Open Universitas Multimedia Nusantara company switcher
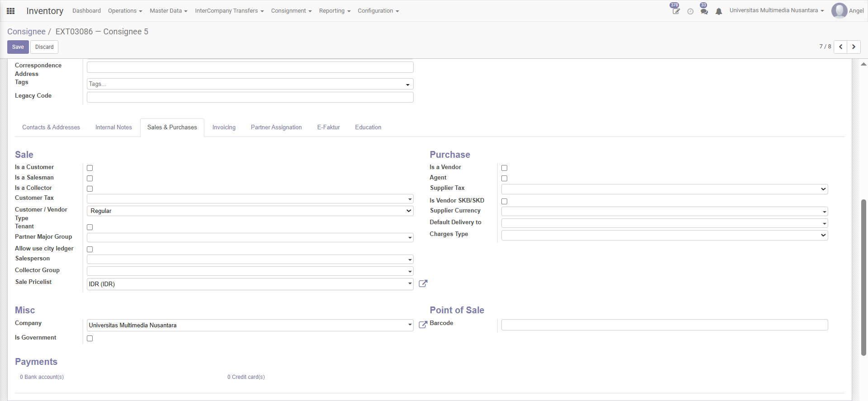This screenshot has height=401, width=868. 777,10
